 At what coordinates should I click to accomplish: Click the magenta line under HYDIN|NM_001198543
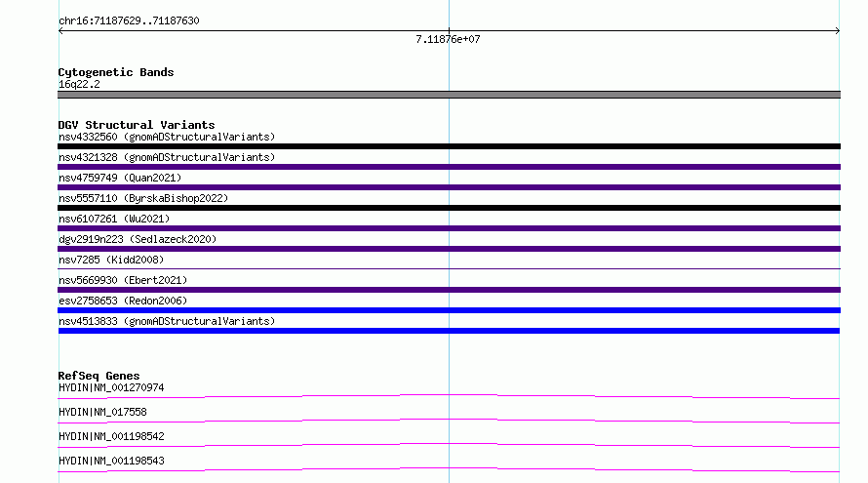pos(449,469)
